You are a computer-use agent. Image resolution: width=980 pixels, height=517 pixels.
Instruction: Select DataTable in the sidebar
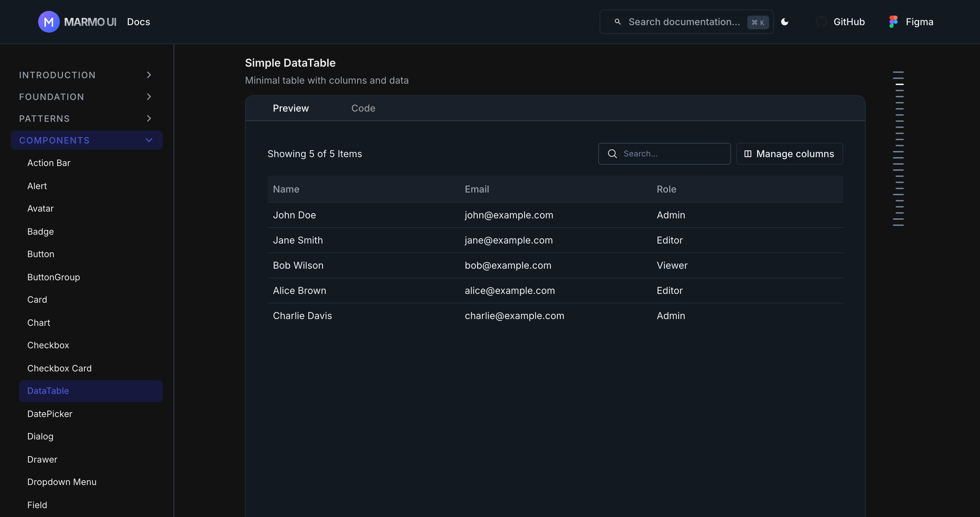coord(91,391)
